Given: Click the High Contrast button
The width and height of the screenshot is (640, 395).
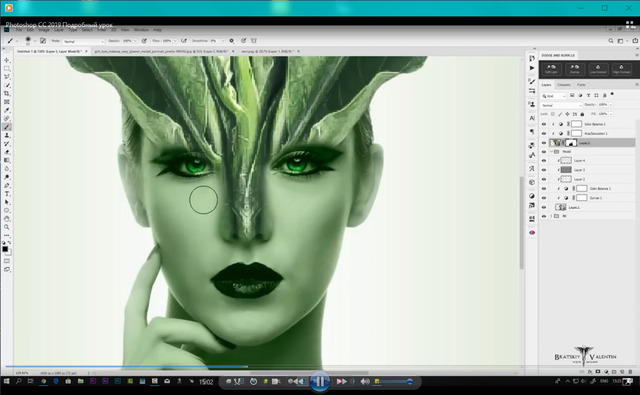Looking at the screenshot, I should click(x=621, y=69).
